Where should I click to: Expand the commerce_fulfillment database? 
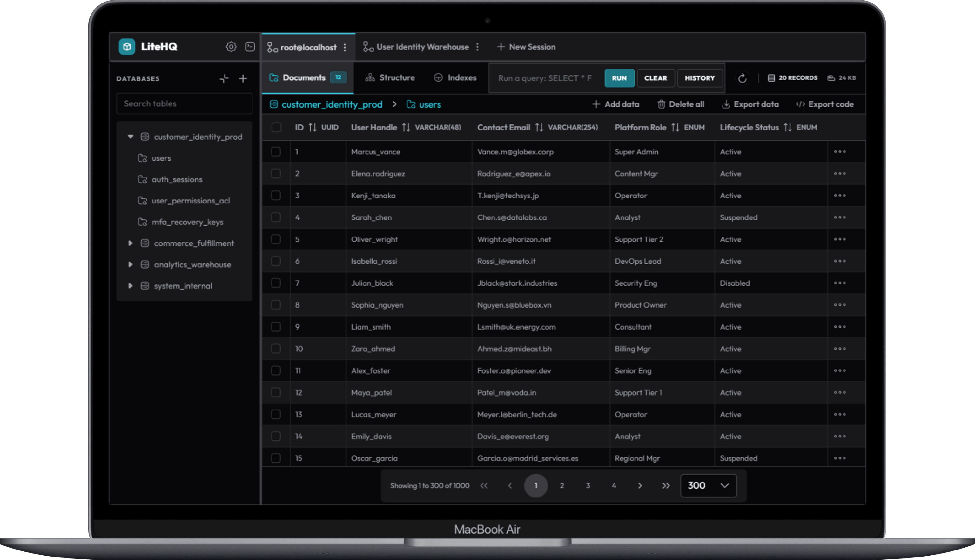(131, 243)
